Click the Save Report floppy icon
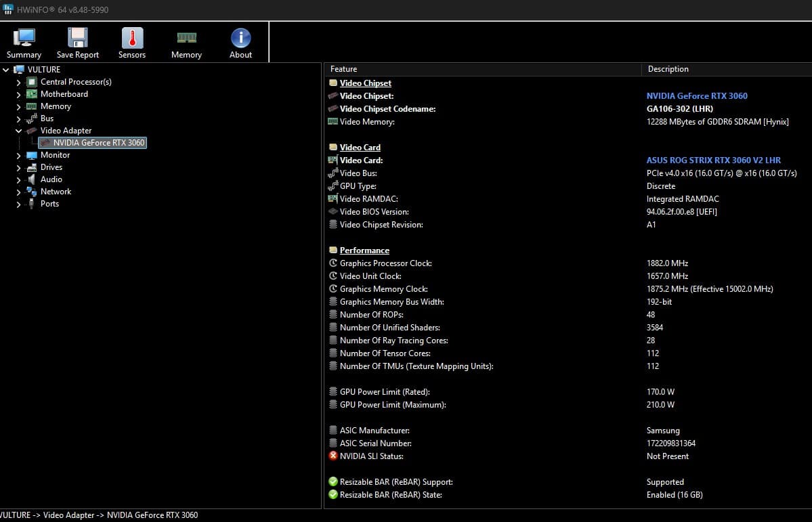Viewport: 812px width, 522px height. coord(78,38)
